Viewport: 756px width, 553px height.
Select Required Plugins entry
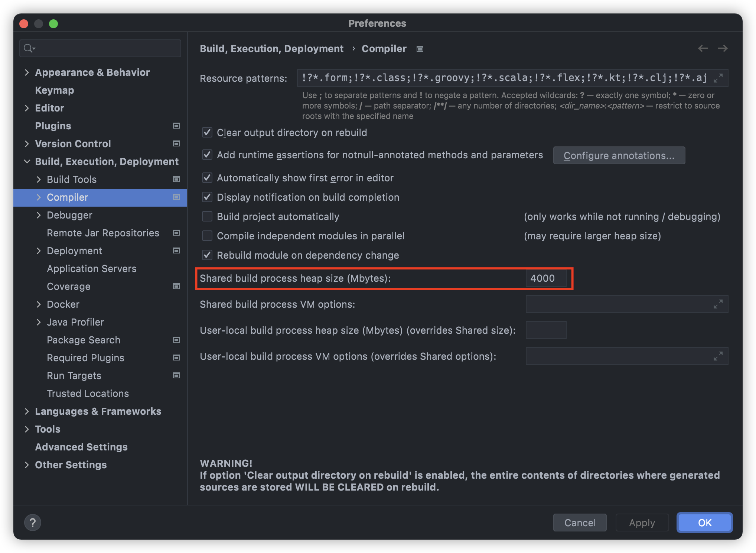click(85, 358)
